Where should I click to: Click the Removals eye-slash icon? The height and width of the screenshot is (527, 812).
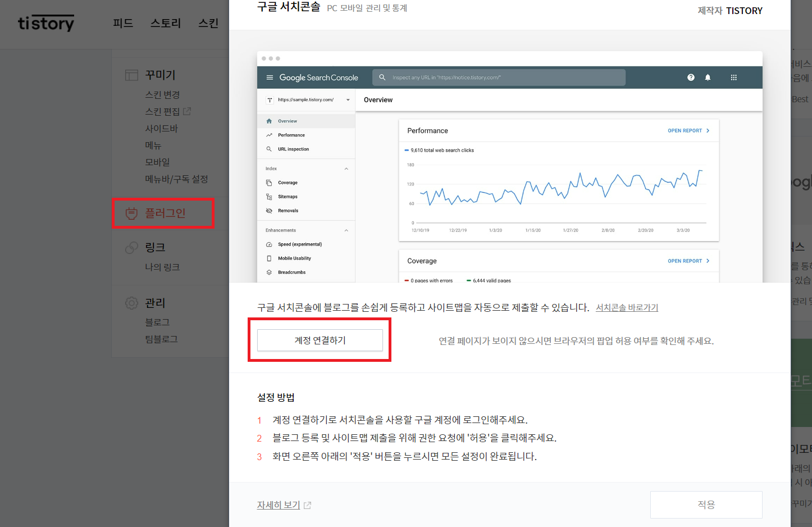269,211
